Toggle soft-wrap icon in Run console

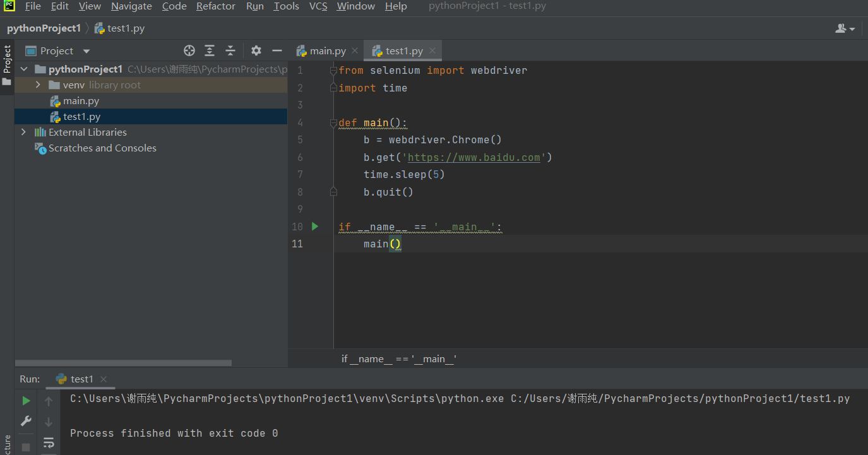click(49, 444)
